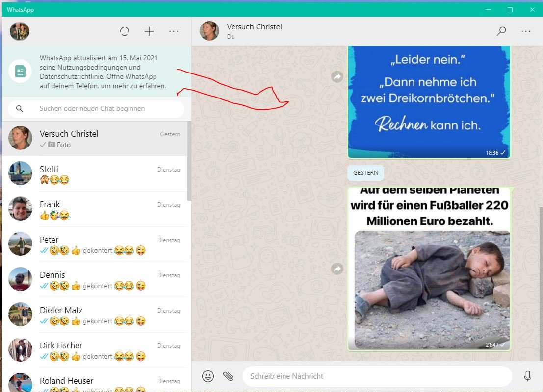The width and height of the screenshot is (543, 392).
Task: Open the Roland Heuser chat
Action: [95, 380]
